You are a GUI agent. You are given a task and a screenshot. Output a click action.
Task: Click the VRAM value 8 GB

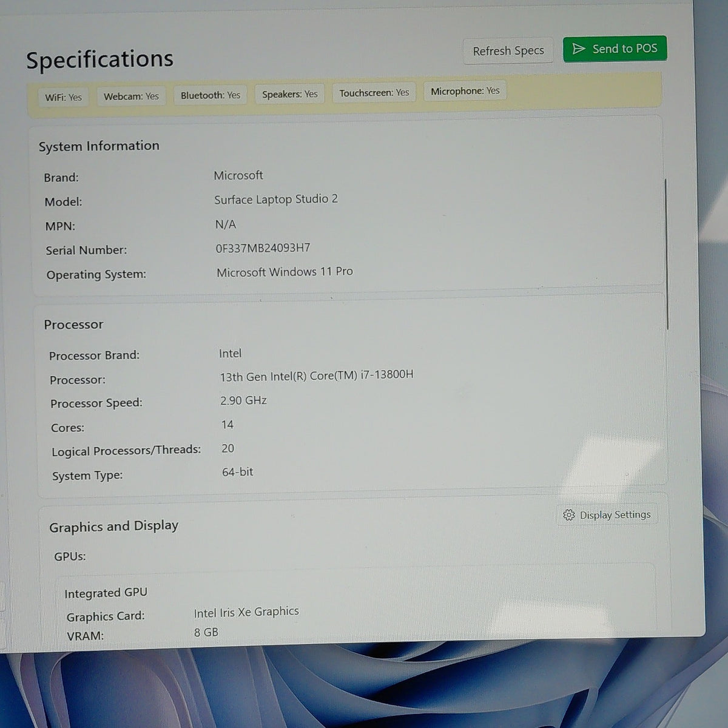click(206, 632)
